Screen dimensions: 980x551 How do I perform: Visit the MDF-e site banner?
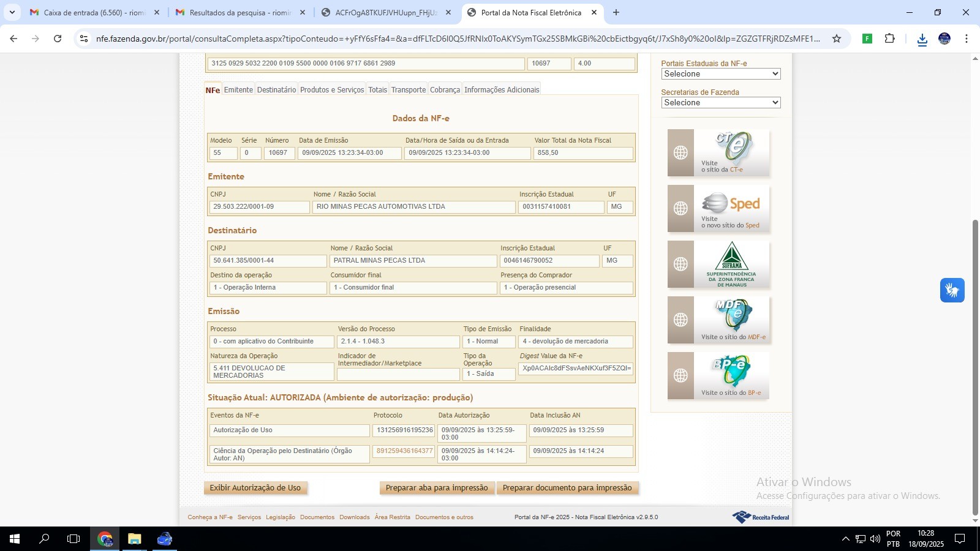[718, 320]
